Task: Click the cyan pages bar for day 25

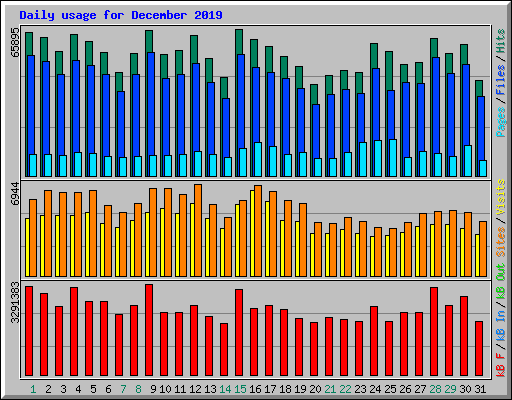Action: pyautogui.click(x=393, y=158)
